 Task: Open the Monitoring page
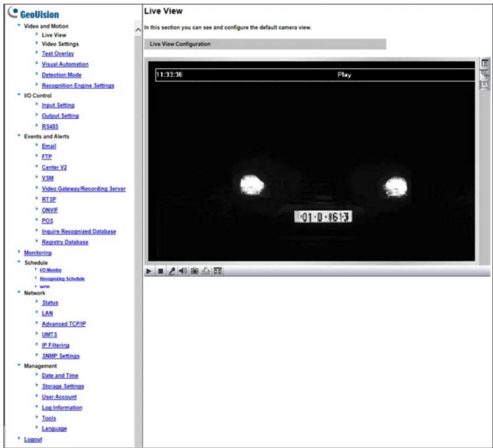[38, 253]
